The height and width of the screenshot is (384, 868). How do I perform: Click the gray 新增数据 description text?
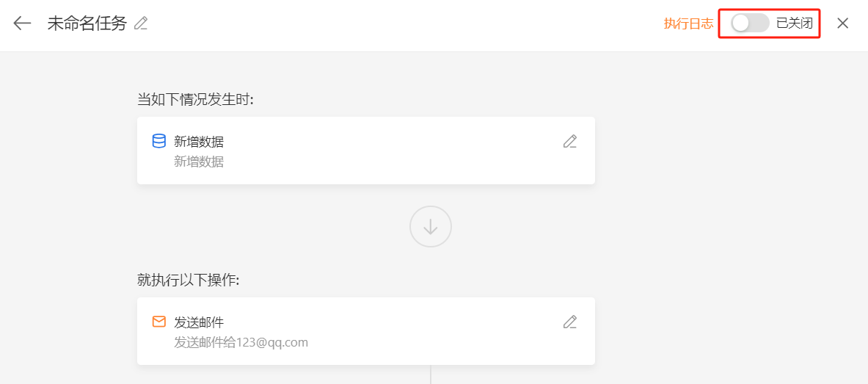point(199,162)
